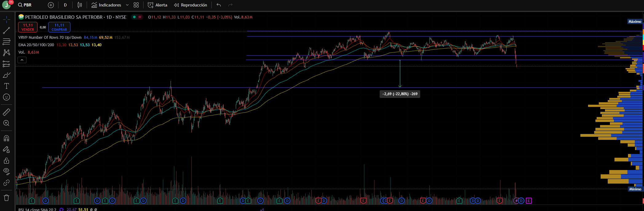Activate the ruler measure tool
The height and width of the screenshot is (211, 644).
6,112
